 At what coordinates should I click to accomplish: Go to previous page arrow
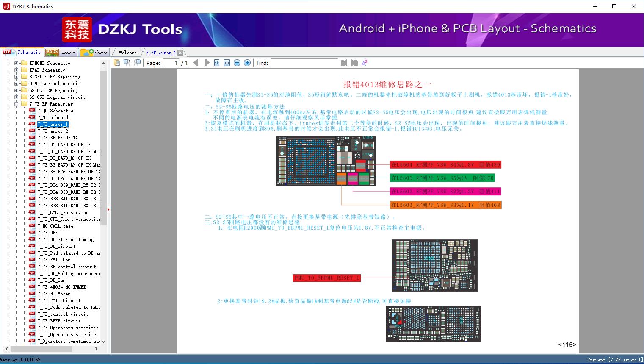[196, 63]
